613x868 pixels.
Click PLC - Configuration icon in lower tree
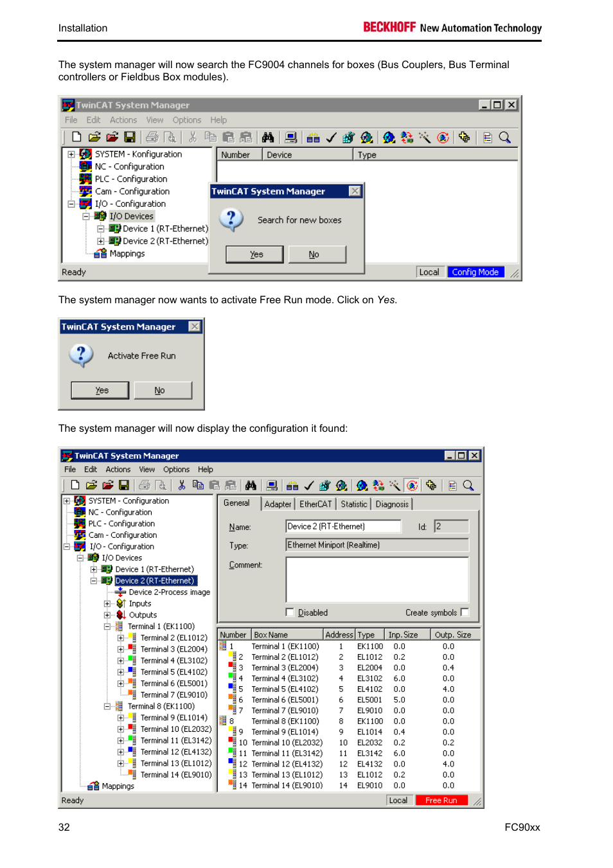click(x=80, y=524)
